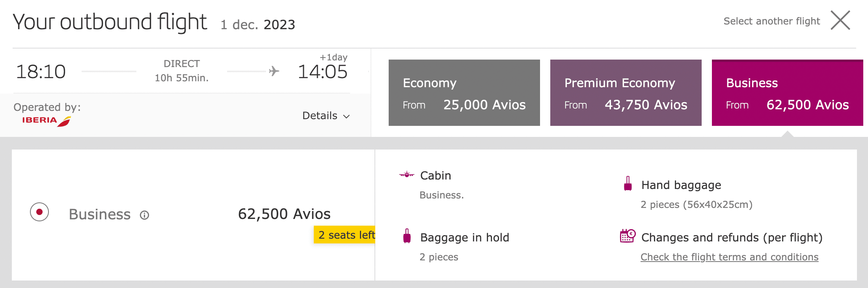Click the 62,500 Avios fare price
The width and height of the screenshot is (868, 288).
click(284, 214)
